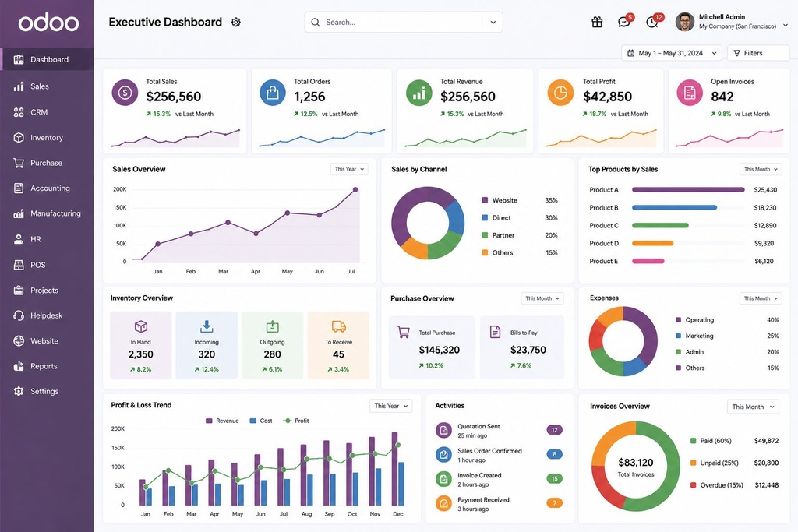798x532 pixels.
Task: Click the Total Profit pie icon
Action: click(560, 93)
